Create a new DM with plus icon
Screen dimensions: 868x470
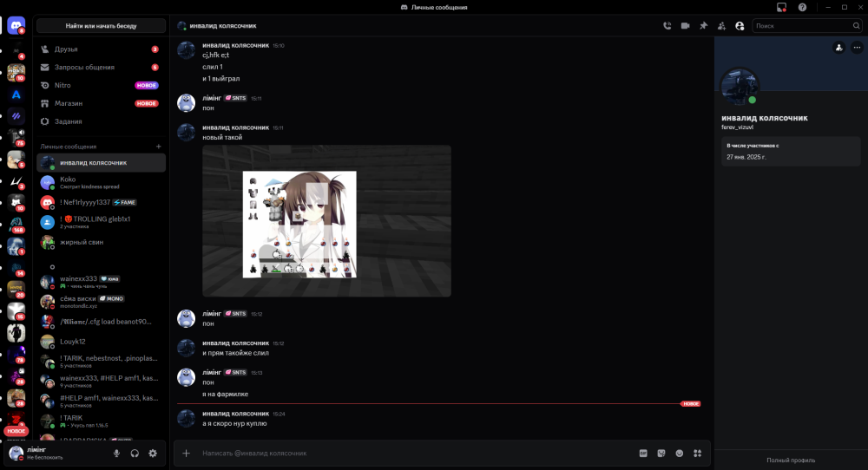click(158, 147)
